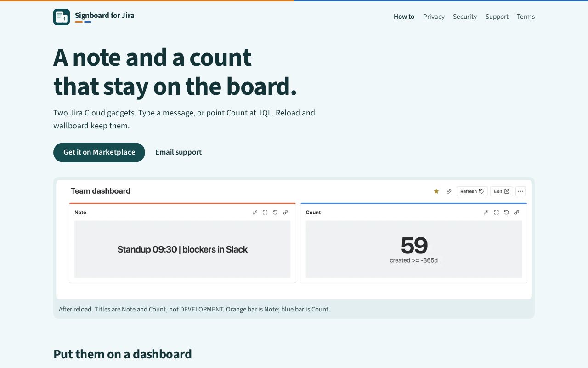Open the Terms nav link
This screenshot has width=588, height=368.
click(x=526, y=17)
